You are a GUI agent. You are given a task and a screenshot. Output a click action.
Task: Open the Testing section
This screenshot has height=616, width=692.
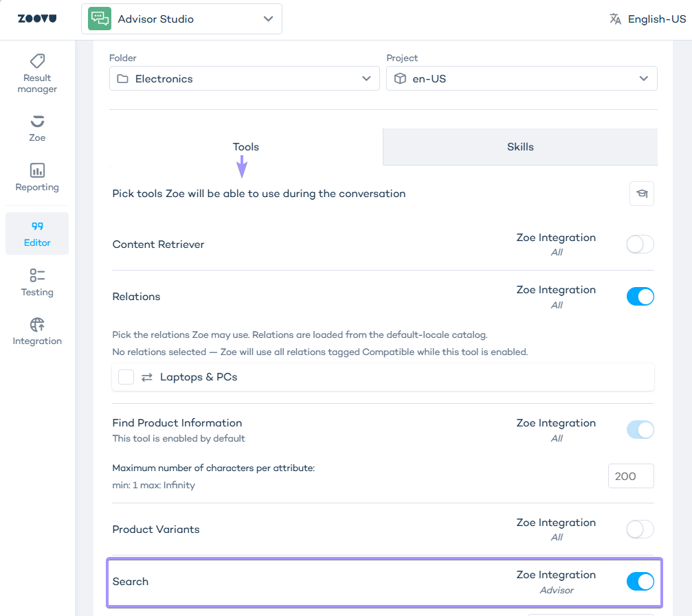pos(37,283)
